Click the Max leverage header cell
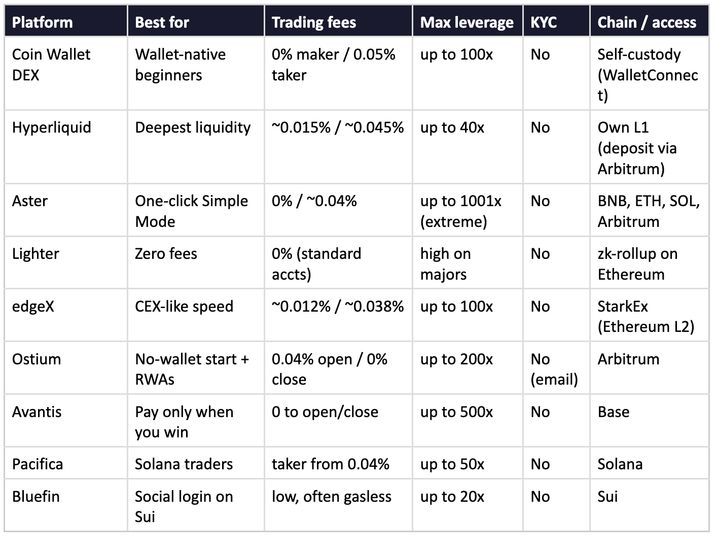The height and width of the screenshot is (536, 716). pos(468,21)
